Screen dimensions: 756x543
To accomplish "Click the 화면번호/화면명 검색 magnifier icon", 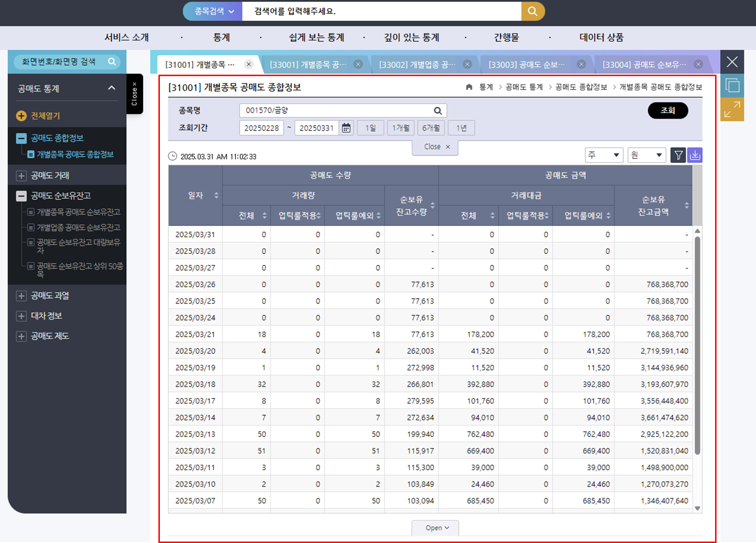I will tap(112, 62).
